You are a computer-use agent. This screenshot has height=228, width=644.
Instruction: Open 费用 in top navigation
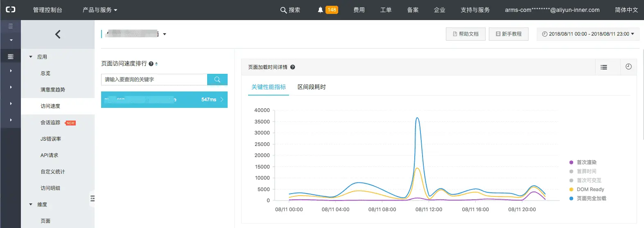(359, 10)
